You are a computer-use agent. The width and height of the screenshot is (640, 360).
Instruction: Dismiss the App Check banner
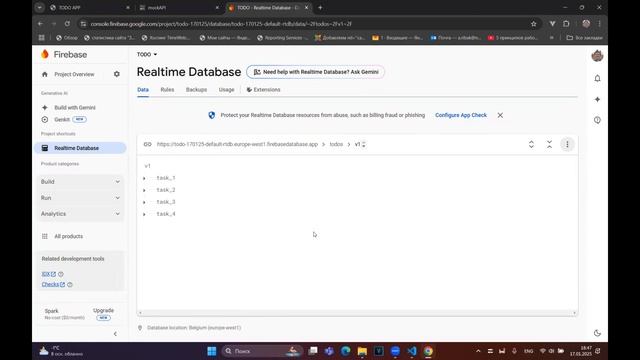[x=500, y=116]
